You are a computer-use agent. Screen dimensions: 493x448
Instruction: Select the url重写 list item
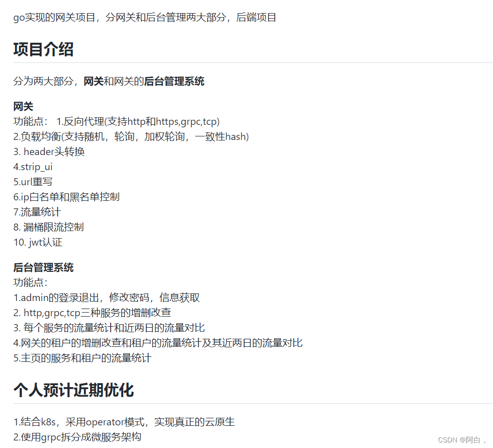pos(33,182)
